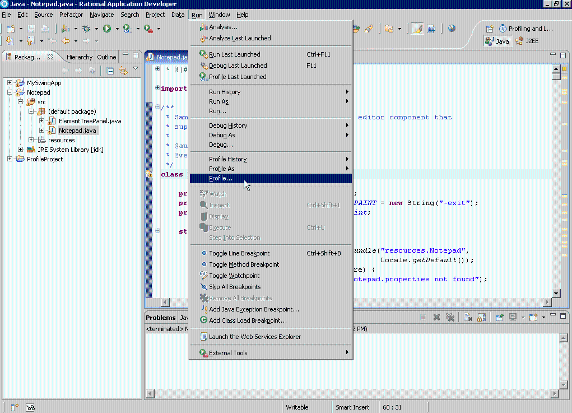Screen dimensions: 572x413
Task: Click the Launch the Web Services Explorer icon
Action: pos(204,336)
